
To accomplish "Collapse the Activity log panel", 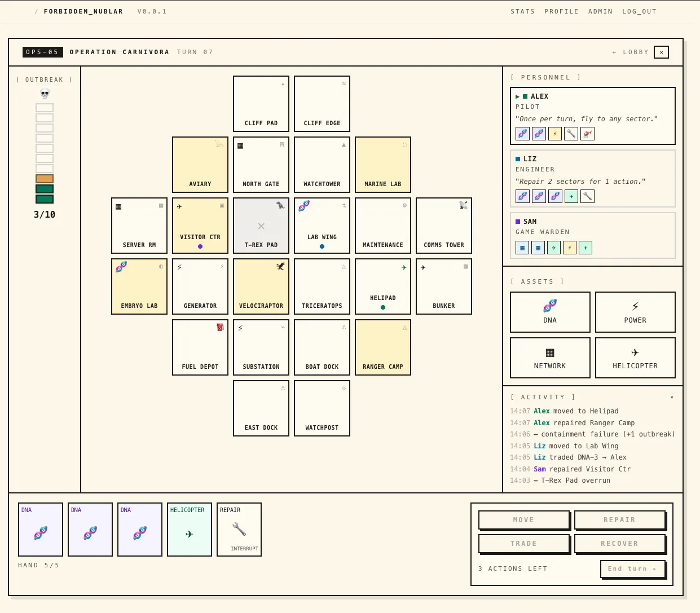I will pyautogui.click(x=672, y=398).
